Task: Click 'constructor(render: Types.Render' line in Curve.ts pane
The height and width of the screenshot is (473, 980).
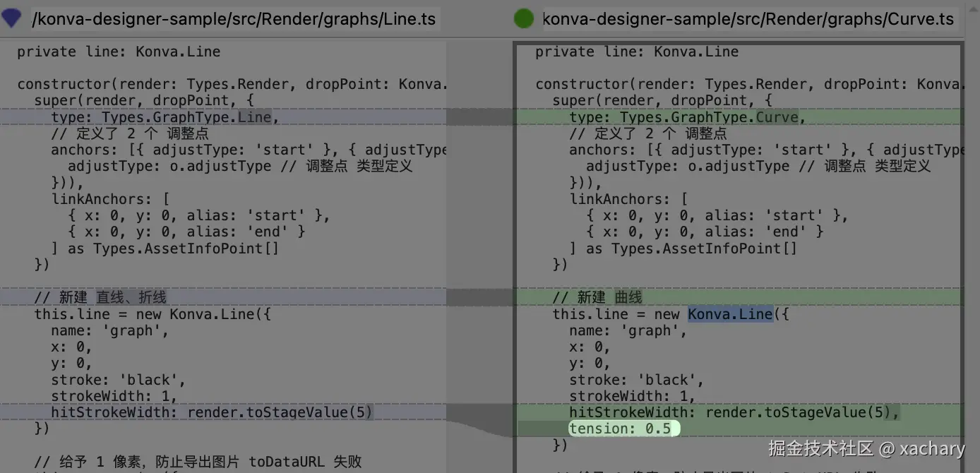Action: click(748, 84)
